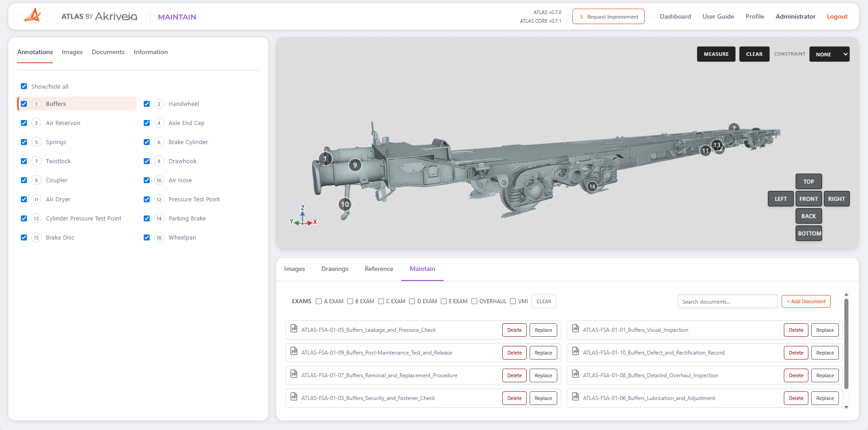Click annotation marker 10 on the 3D model

coord(345,205)
